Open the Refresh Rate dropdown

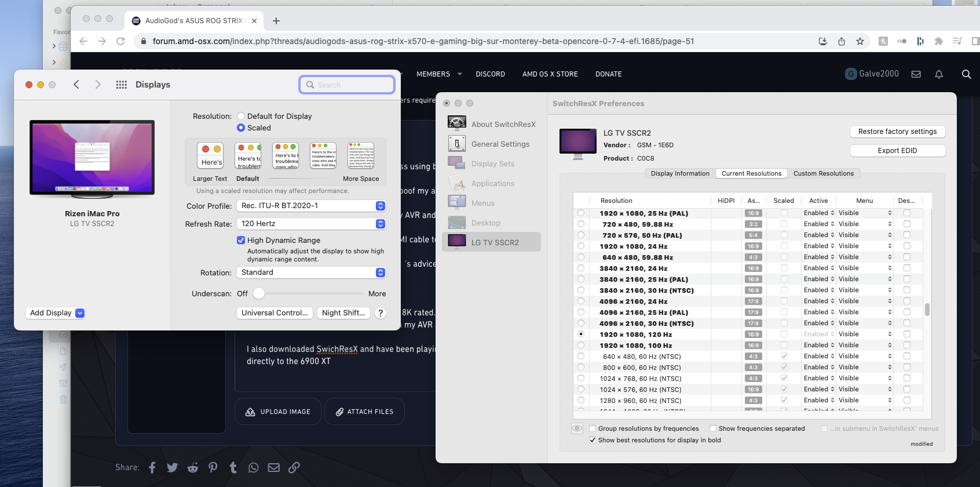(x=312, y=224)
